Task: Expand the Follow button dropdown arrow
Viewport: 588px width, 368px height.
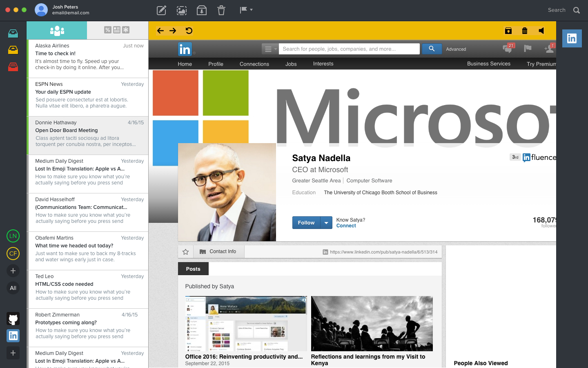Action: [x=326, y=223]
